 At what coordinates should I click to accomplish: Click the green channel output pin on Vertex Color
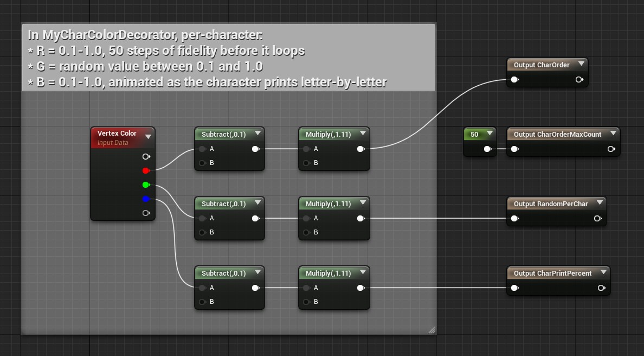(145, 185)
